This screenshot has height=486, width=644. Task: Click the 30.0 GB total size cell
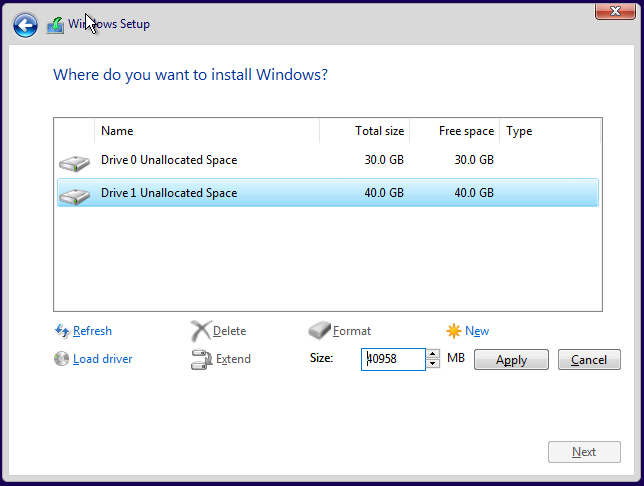click(x=384, y=160)
